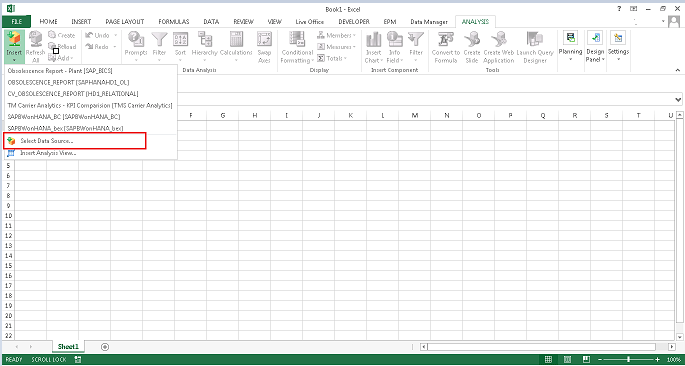Open Conditional Formatting
The height and width of the screenshot is (366, 685).
coord(297,39)
